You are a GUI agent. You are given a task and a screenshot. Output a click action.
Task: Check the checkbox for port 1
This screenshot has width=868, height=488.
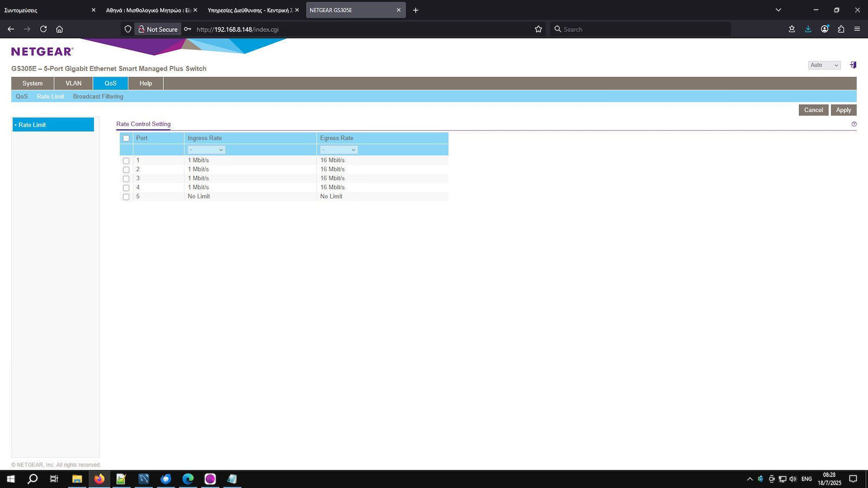[126, 161]
